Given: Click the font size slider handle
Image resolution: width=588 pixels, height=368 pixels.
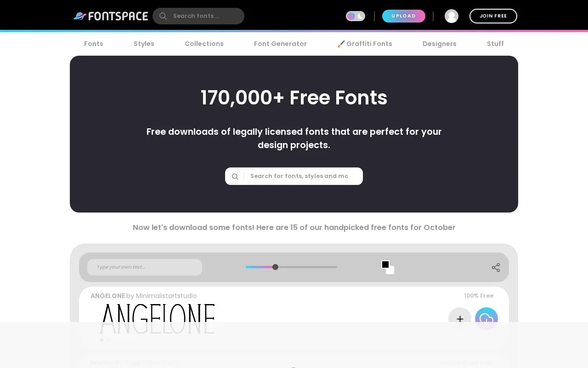Looking at the screenshot, I should pyautogui.click(x=275, y=267).
